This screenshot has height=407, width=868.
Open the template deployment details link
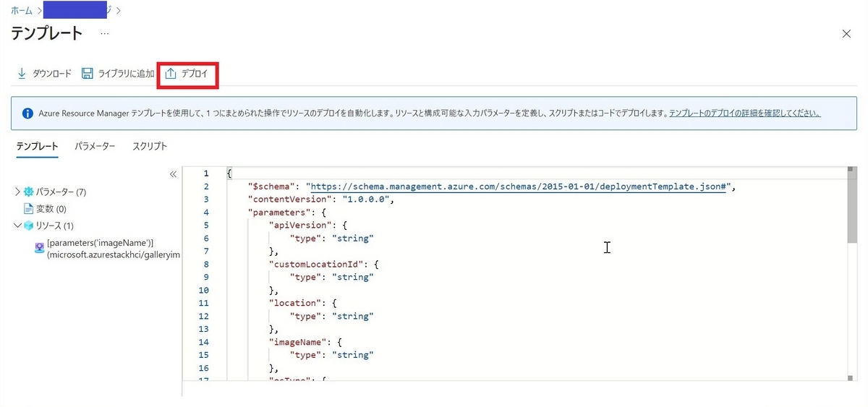click(x=745, y=113)
